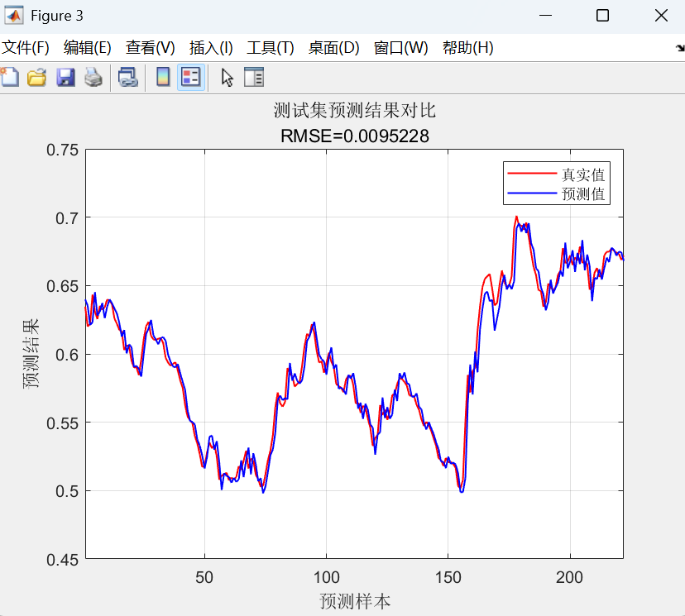Click the blue line sample in the legend
Image resolution: width=685 pixels, height=616 pixels.
[532, 193]
